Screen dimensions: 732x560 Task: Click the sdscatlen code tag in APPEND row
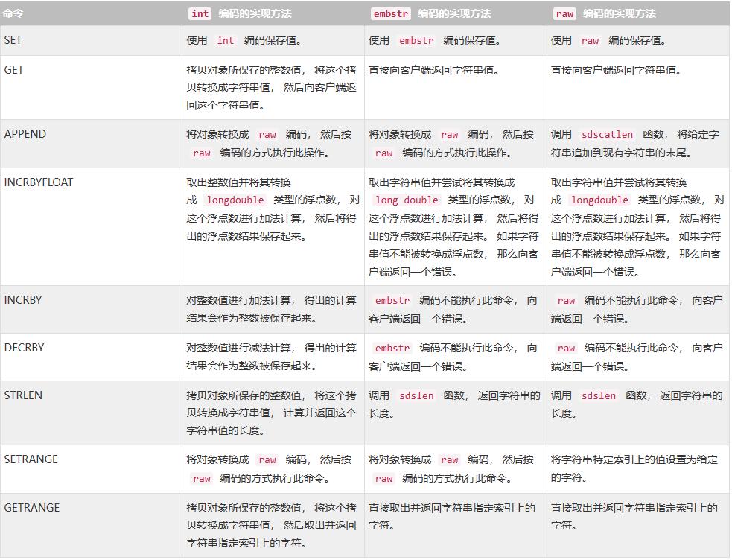click(607, 134)
